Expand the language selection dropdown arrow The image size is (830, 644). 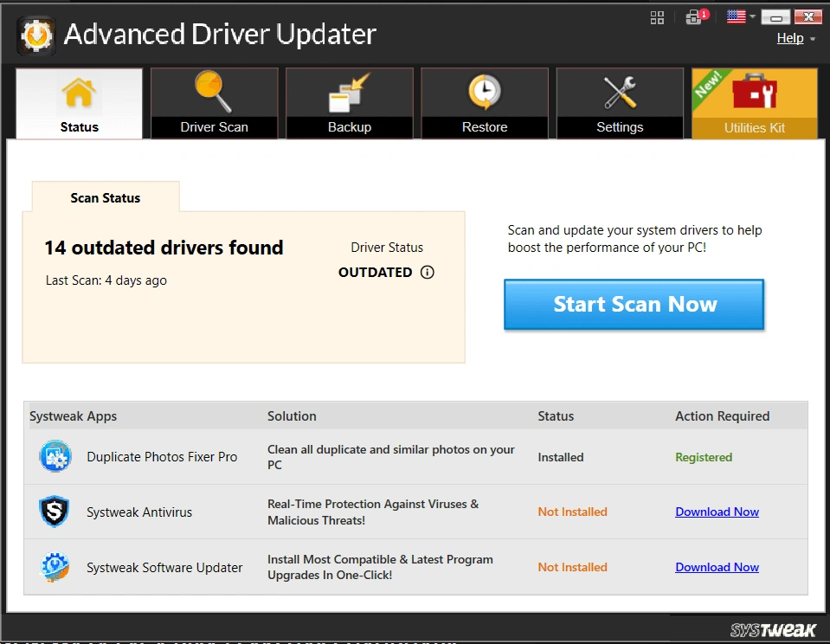click(753, 16)
